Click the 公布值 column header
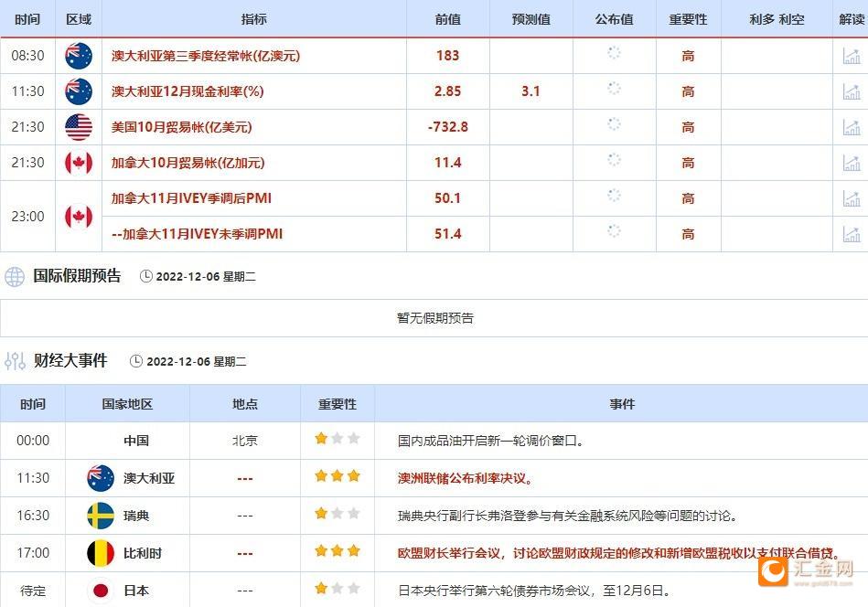 point(614,19)
